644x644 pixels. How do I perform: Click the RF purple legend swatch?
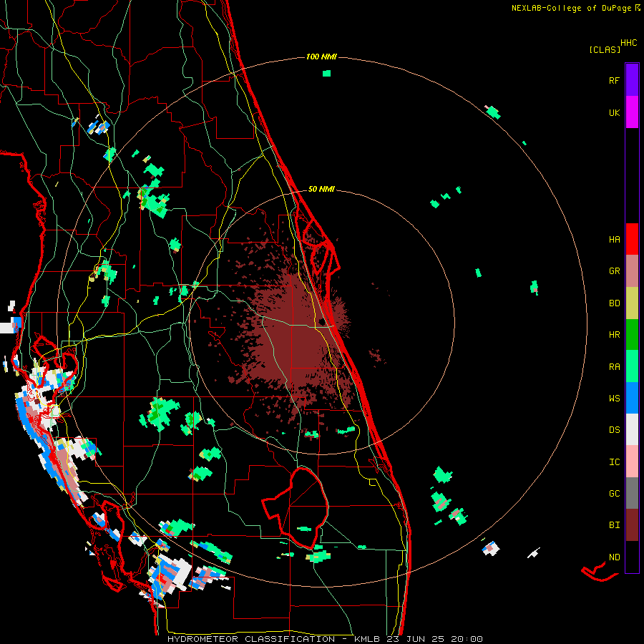click(632, 79)
